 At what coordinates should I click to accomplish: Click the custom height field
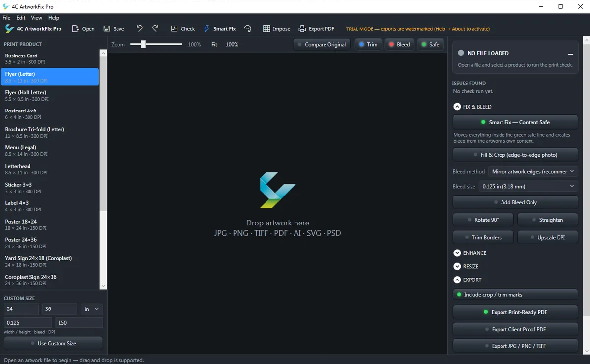(59, 309)
